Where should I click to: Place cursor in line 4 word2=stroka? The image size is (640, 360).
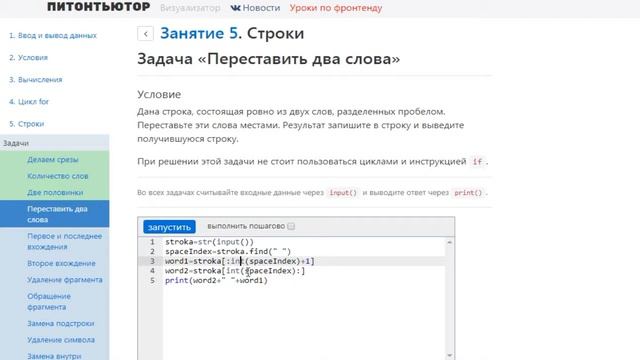click(235, 271)
